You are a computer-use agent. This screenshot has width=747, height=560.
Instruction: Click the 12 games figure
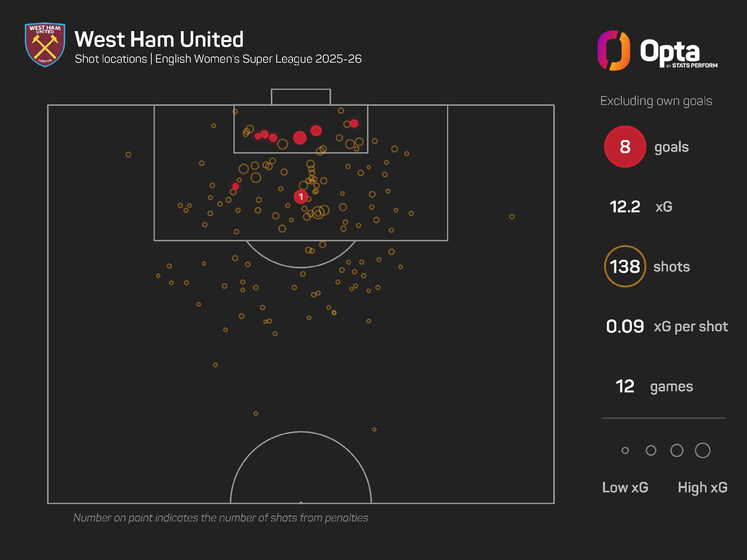625,386
